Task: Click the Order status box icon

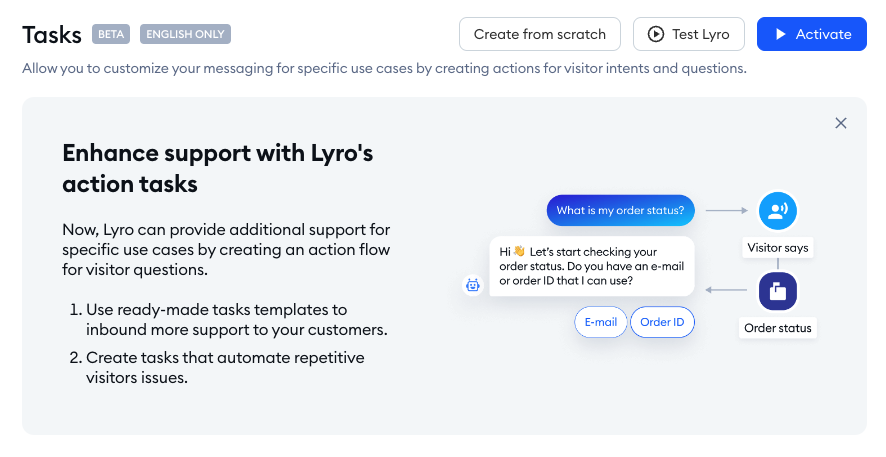Action: (x=778, y=291)
